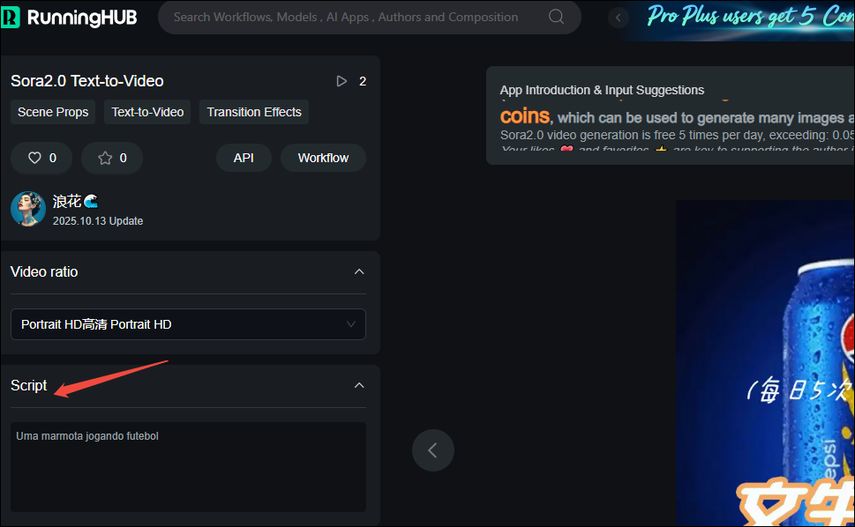Select the Text-to-Video tag
Viewport: 855px width, 527px height.
pos(148,112)
